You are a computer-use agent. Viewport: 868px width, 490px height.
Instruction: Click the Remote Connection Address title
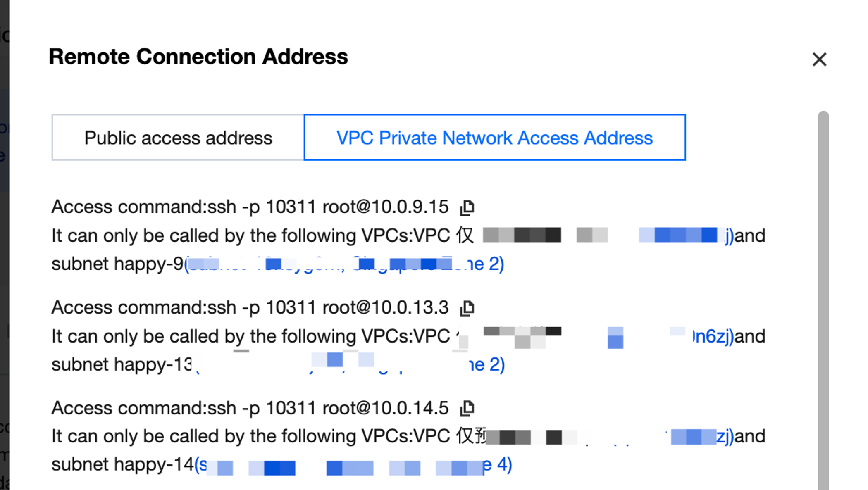(x=198, y=57)
